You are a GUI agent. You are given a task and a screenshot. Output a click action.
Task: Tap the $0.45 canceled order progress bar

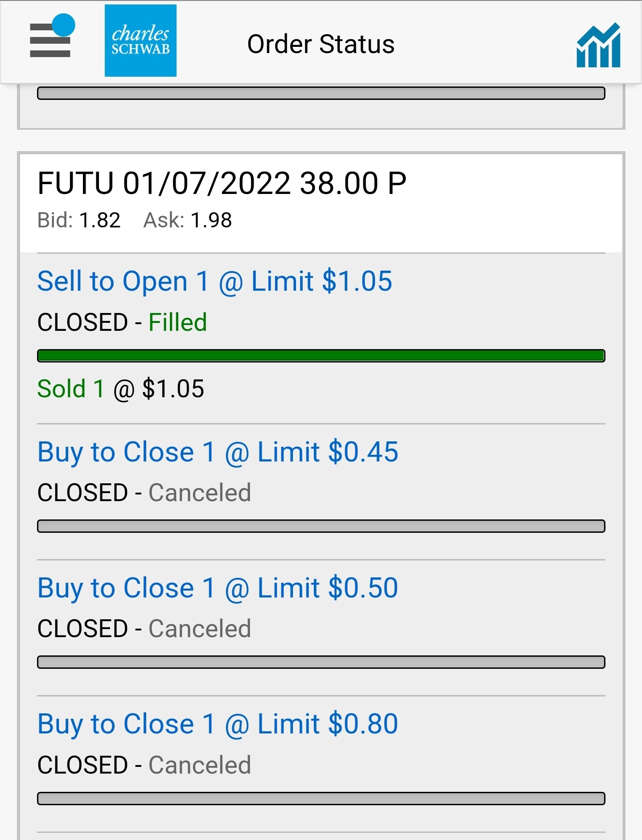tap(321, 526)
